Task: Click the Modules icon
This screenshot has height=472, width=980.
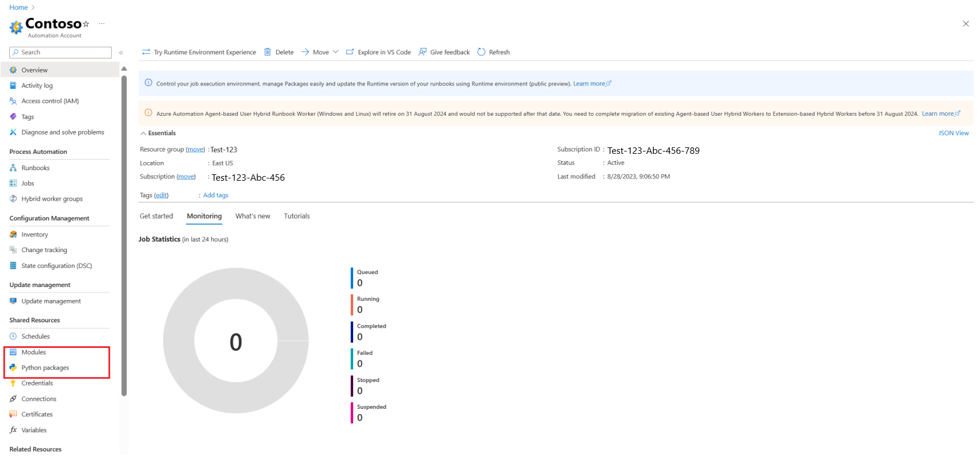Action: (13, 352)
